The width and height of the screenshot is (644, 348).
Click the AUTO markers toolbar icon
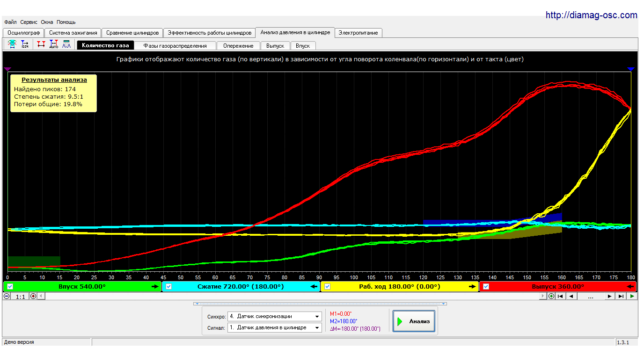pos(54,44)
